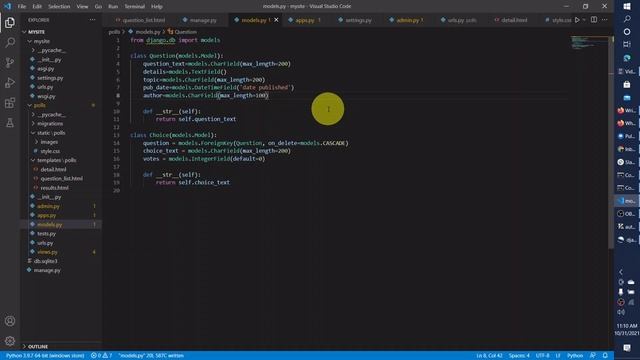640x360 pixels.
Task: Open Windows Start button on taskbar
Action: pyautogui.click(x=627, y=6)
